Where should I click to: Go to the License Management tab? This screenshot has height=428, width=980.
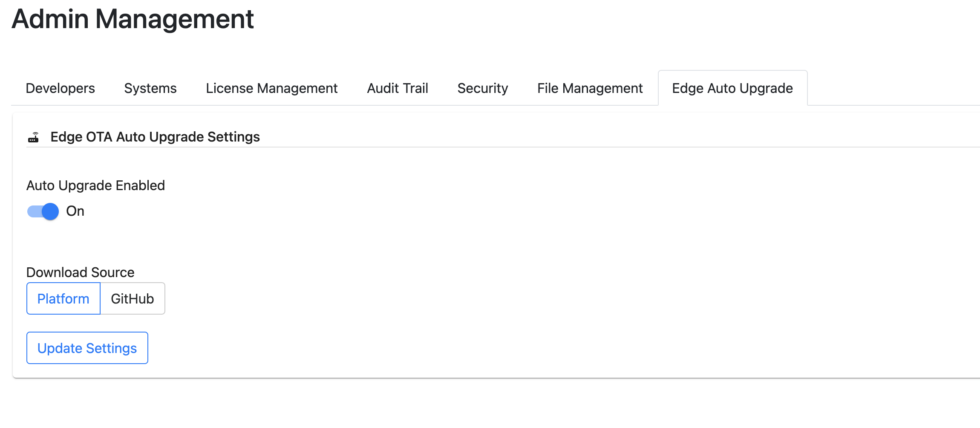[x=272, y=88]
